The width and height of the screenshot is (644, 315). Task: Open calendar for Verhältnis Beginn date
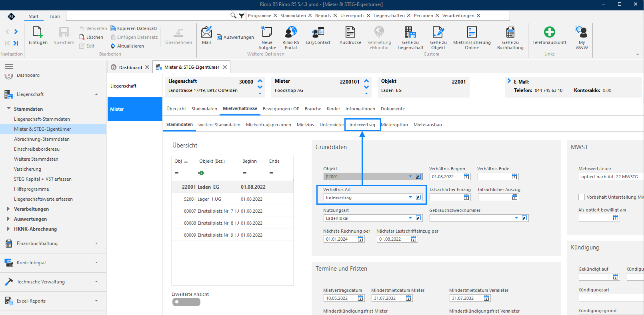(466, 177)
